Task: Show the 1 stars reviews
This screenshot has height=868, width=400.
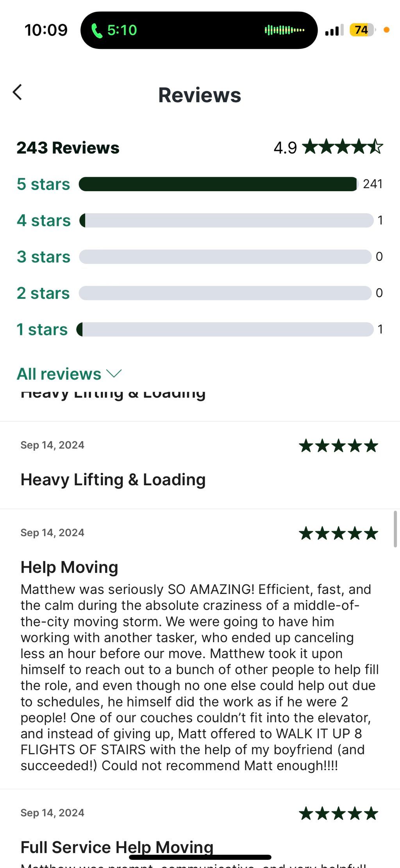Action: pyautogui.click(x=42, y=330)
